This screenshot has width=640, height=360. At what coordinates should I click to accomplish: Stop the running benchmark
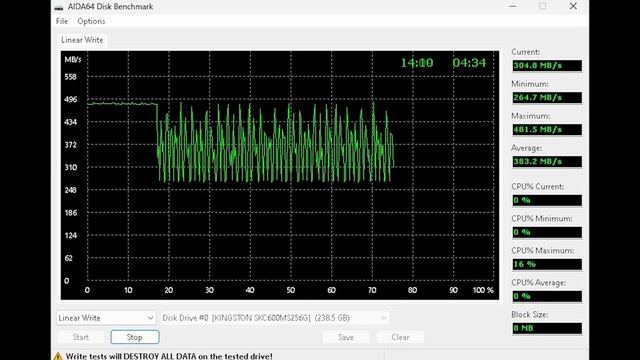pyautogui.click(x=135, y=337)
